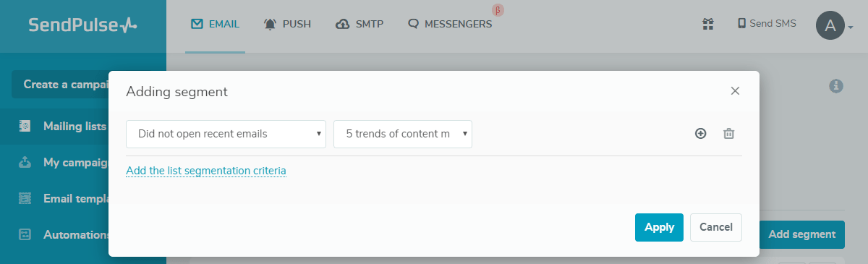Click the info icon on the right
The width and height of the screenshot is (868, 264).
836,85
